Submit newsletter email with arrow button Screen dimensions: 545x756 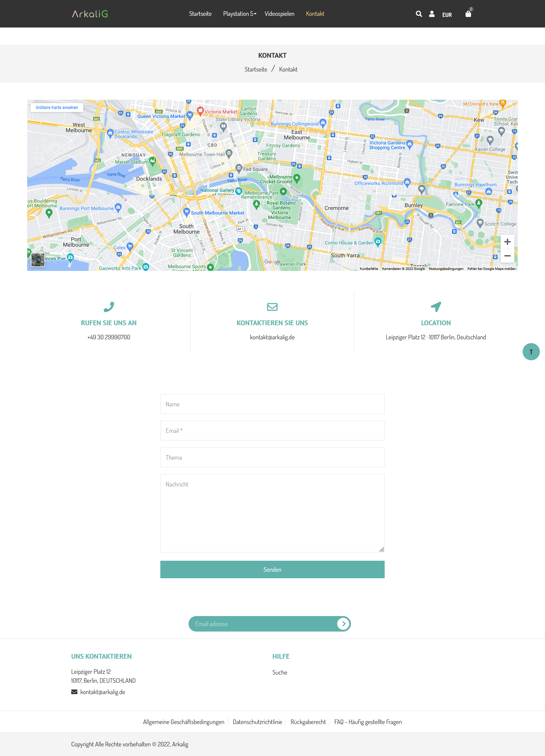click(x=343, y=624)
